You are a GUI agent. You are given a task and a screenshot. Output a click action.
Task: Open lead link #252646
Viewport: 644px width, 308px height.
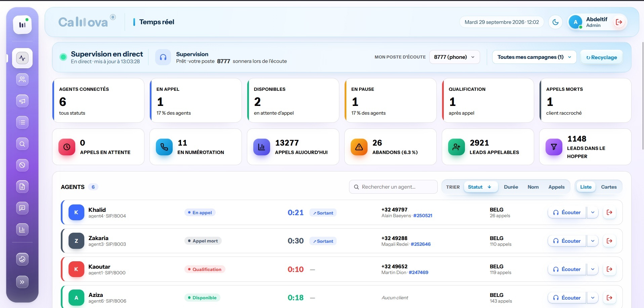click(x=421, y=244)
